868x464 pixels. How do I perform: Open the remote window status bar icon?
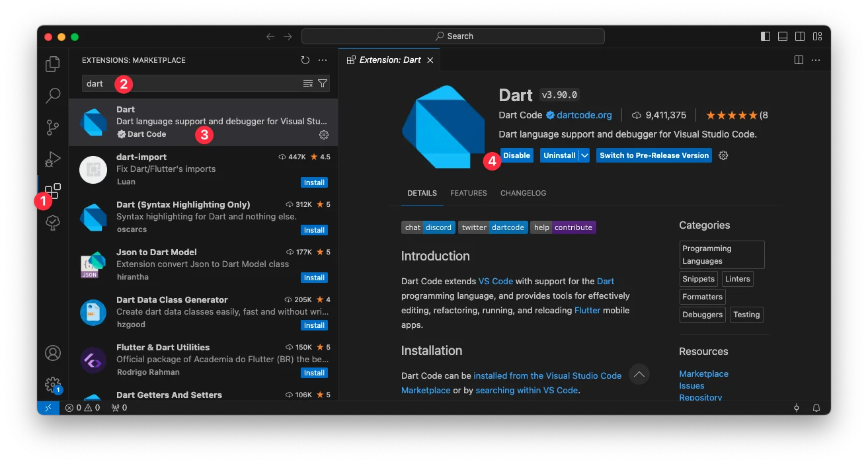pyautogui.click(x=48, y=408)
